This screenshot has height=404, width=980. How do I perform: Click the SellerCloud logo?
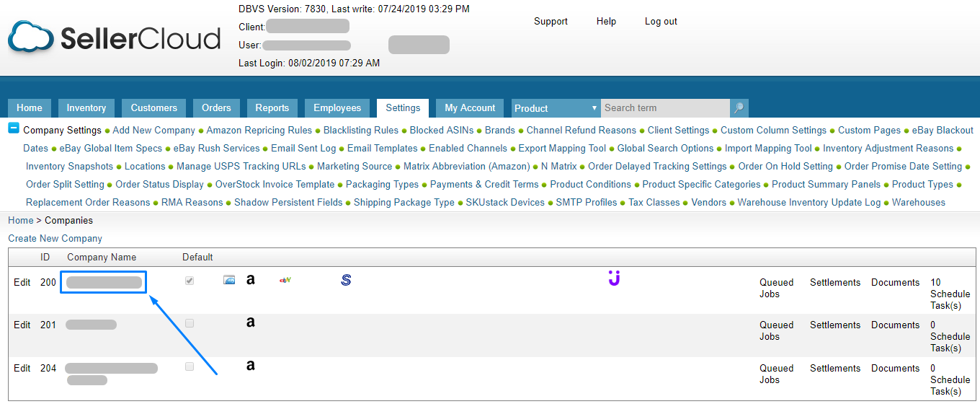coord(114,37)
